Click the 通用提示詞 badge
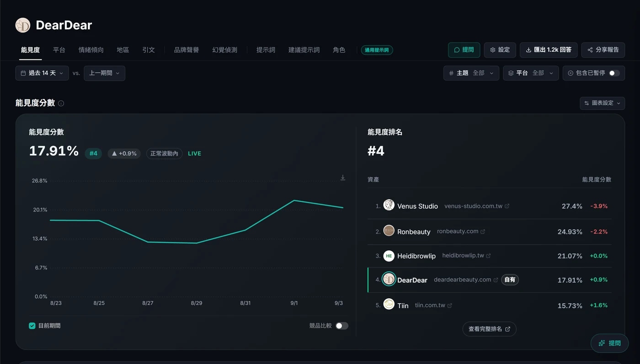The height and width of the screenshot is (364, 640). point(377,50)
